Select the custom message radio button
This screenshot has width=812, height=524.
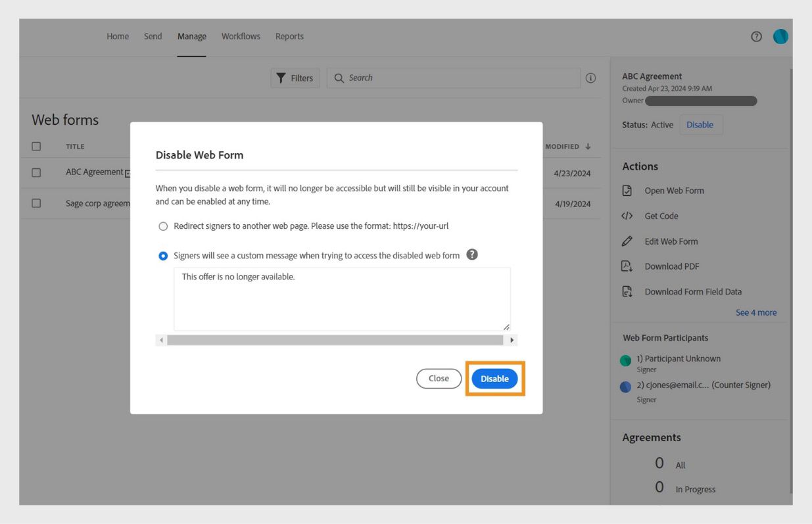[163, 256]
